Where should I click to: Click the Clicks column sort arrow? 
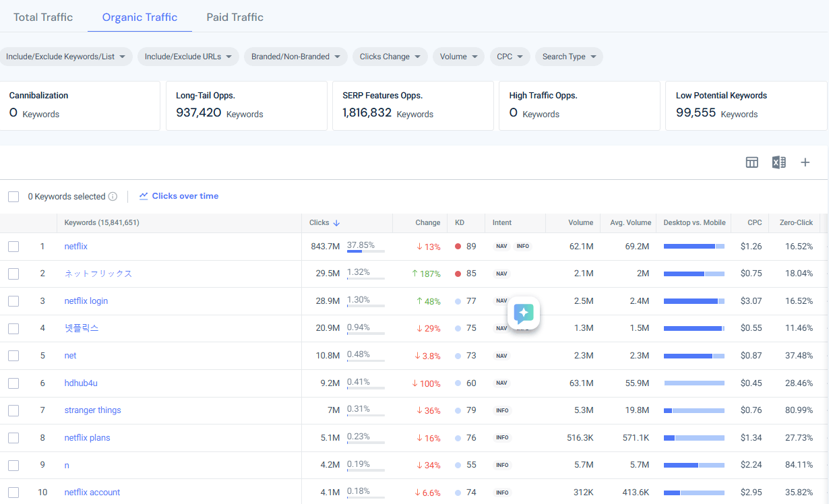tap(336, 223)
